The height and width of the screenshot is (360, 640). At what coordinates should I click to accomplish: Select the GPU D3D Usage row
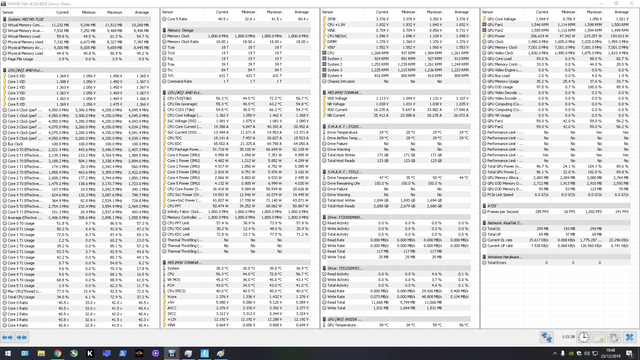[556, 87]
